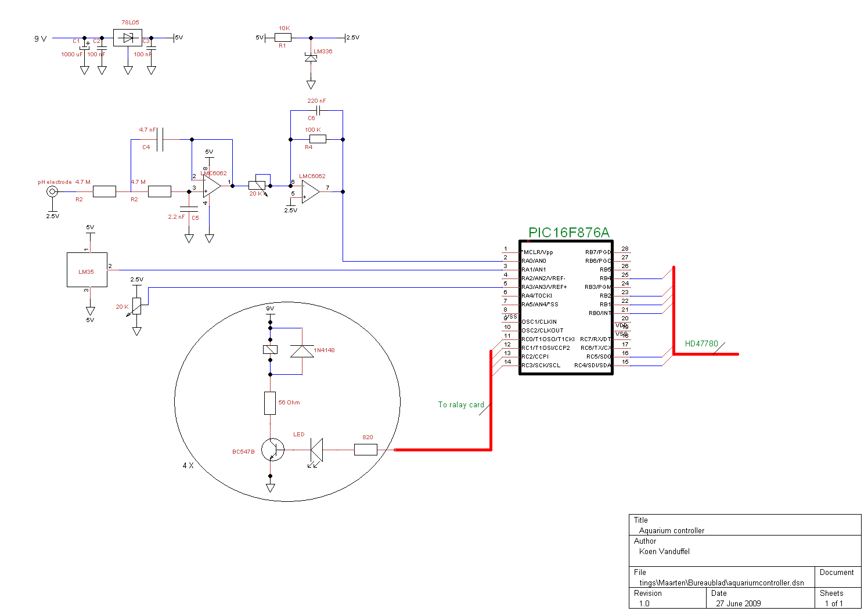
Task: Click the HD47780 label
Action: point(701,343)
